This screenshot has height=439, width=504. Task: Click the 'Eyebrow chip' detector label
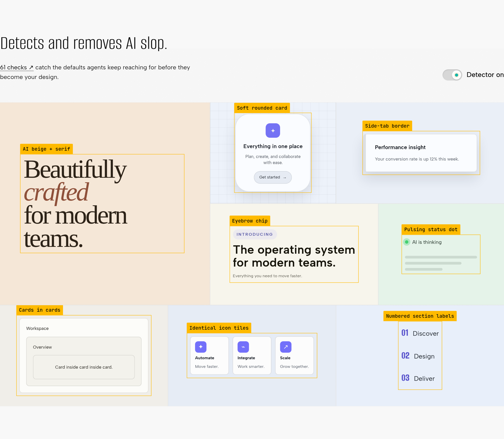[250, 221]
